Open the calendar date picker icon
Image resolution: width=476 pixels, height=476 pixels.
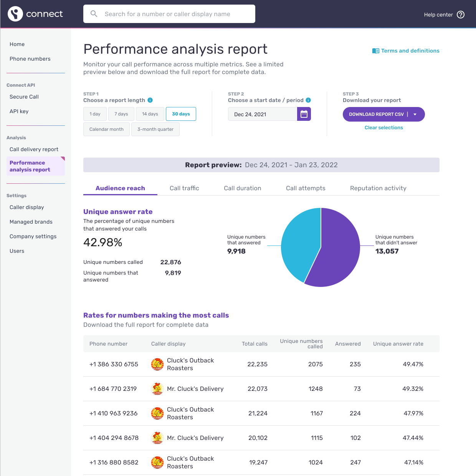(x=304, y=114)
